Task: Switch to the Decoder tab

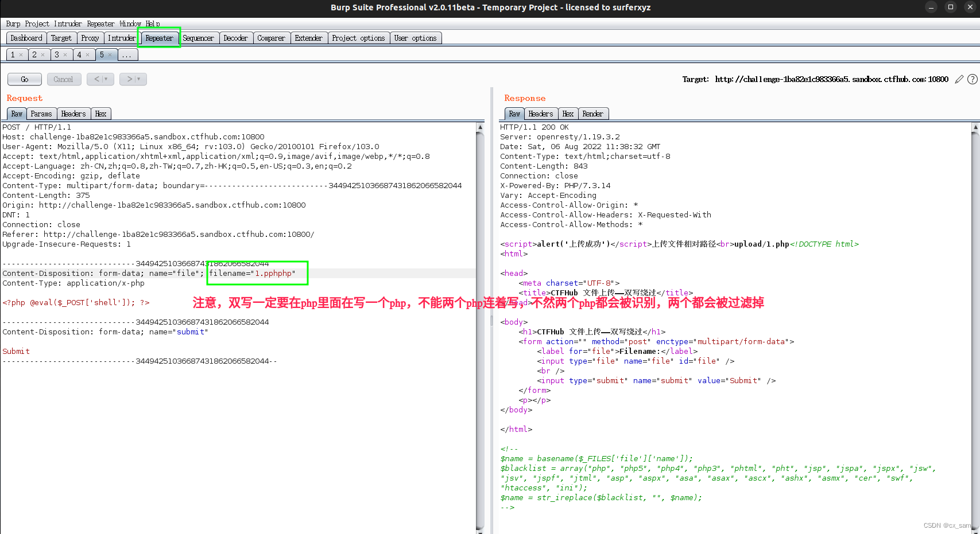Action: pos(236,38)
